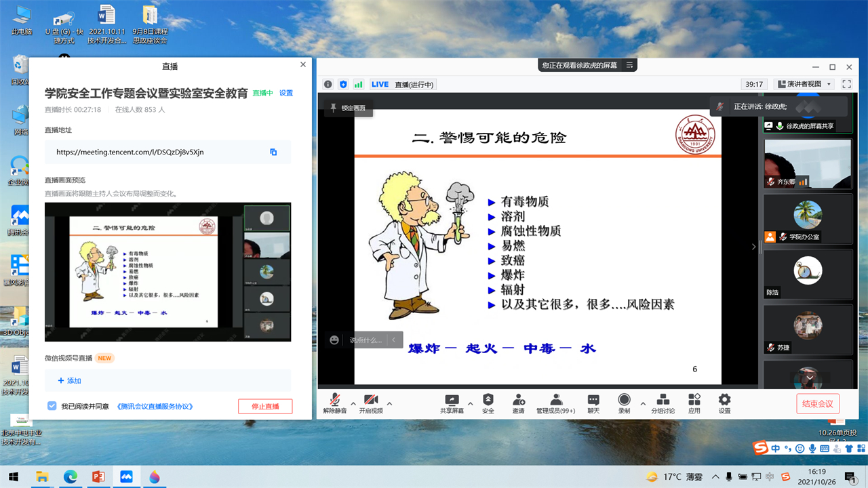
Task: Open the 安全 security shield icon
Action: (488, 400)
